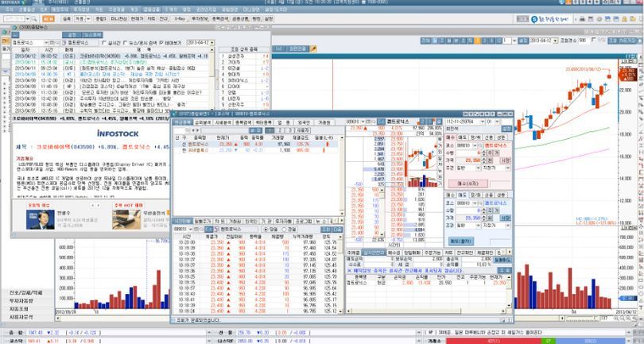The image size is (644, 344).
Task: Switch to 외국인 tab in composite window
Action: [304, 122]
